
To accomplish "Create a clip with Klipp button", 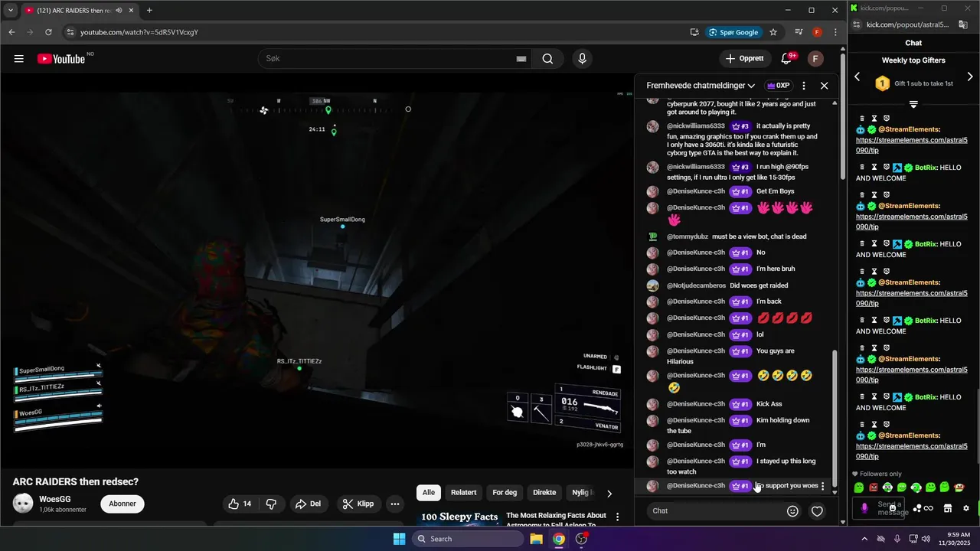I will tap(358, 504).
